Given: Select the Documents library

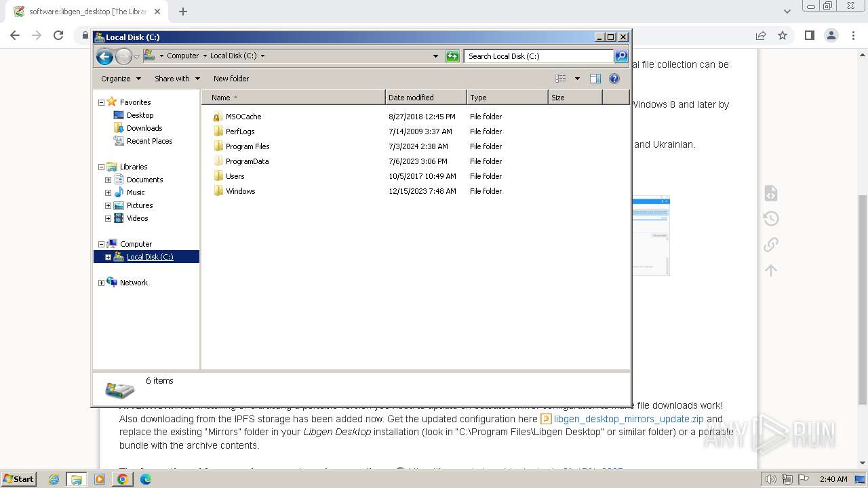Looking at the screenshot, I should click(x=144, y=180).
